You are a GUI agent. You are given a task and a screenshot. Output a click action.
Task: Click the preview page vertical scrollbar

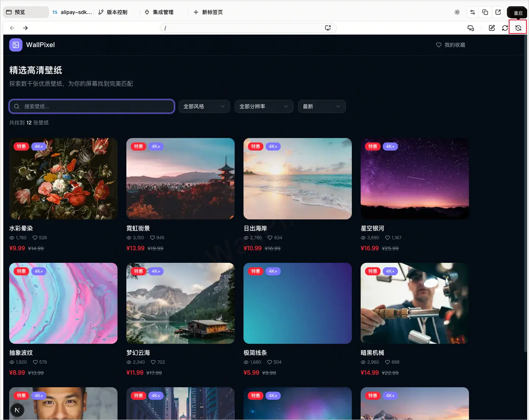(525, 194)
